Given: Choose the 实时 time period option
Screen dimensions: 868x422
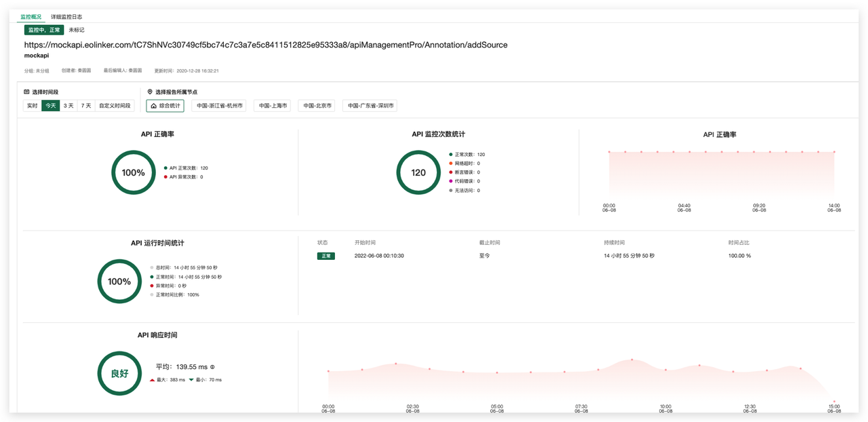Looking at the screenshot, I should point(32,106).
